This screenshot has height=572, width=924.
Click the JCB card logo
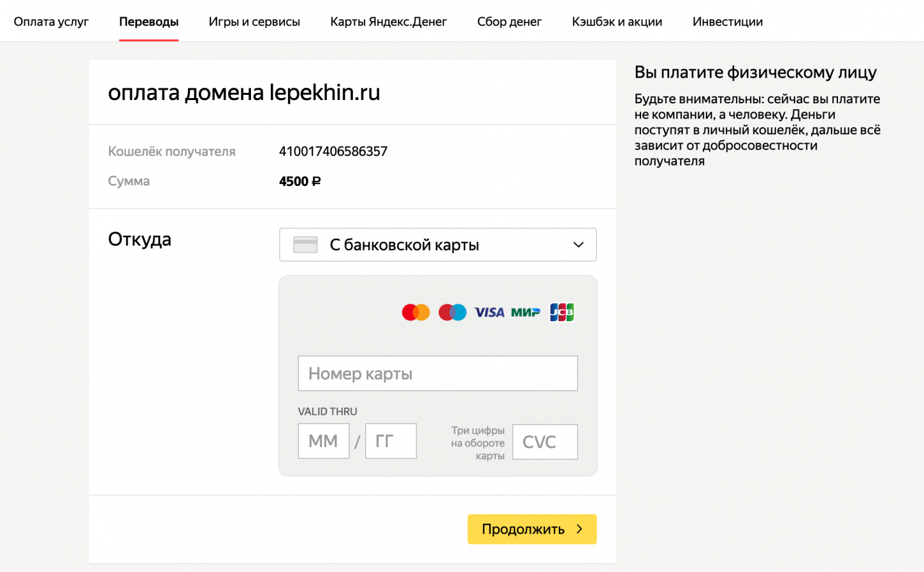562,312
